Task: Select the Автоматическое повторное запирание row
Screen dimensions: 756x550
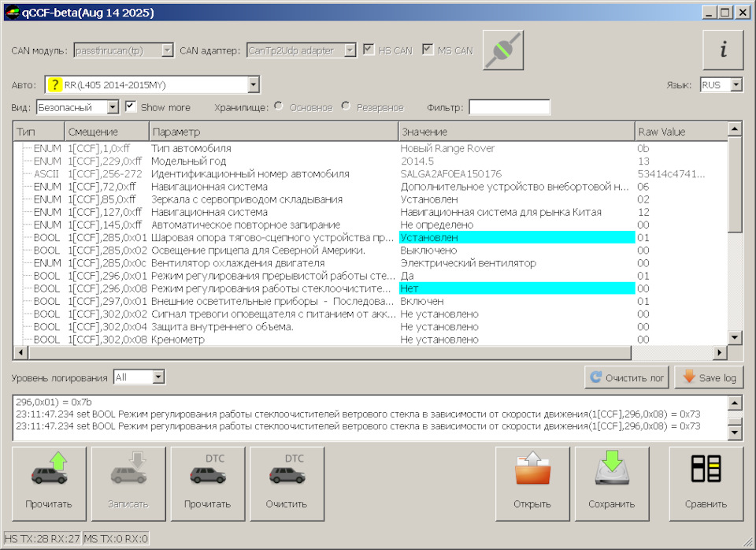Action: click(370, 225)
